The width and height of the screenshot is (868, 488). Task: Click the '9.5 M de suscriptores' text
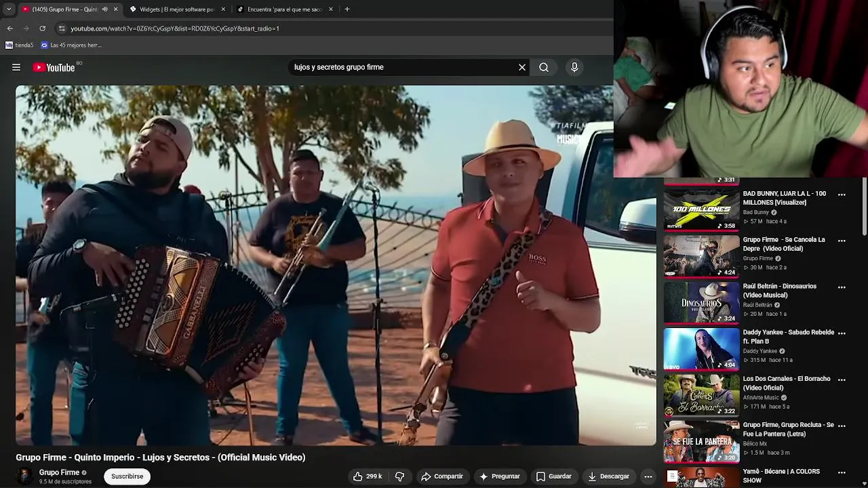pyautogui.click(x=65, y=482)
